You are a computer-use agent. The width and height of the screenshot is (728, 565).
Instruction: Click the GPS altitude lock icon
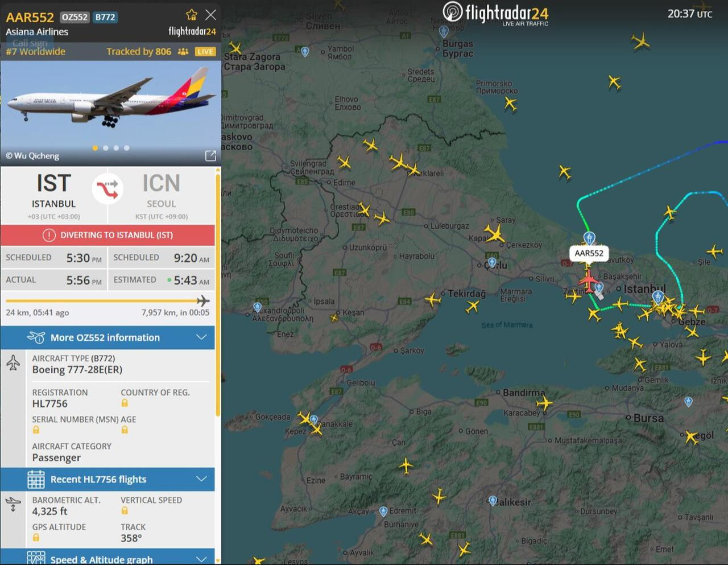click(x=36, y=538)
